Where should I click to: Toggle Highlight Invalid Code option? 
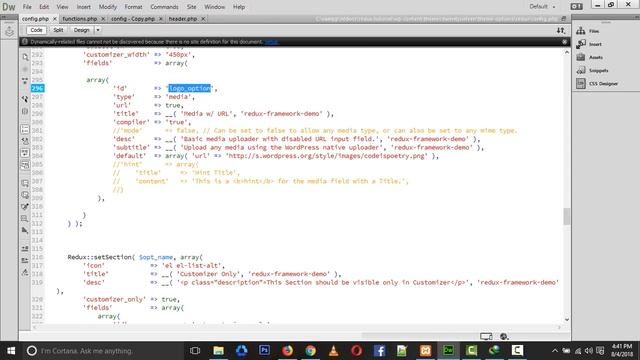[25, 141]
